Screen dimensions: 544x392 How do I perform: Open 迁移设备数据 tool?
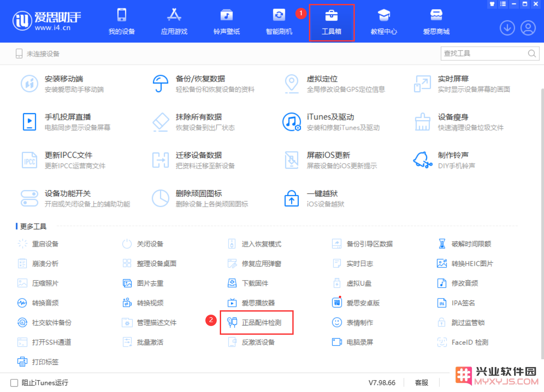coord(193,160)
